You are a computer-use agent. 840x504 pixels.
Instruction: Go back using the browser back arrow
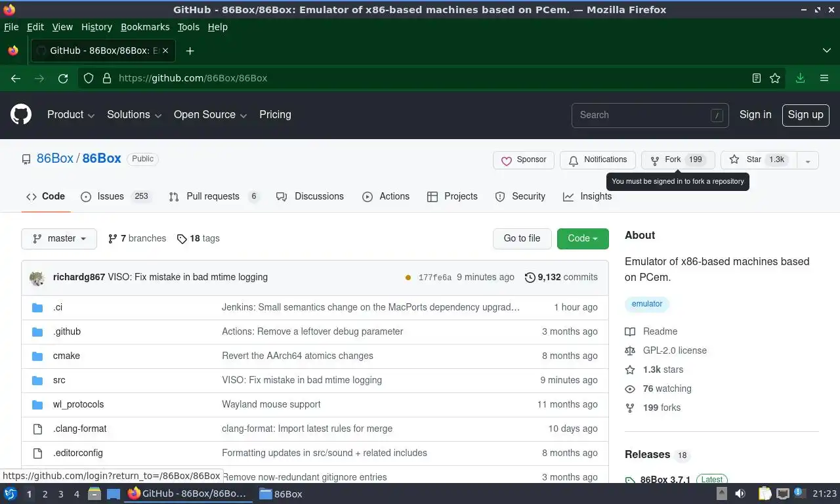coord(16,78)
